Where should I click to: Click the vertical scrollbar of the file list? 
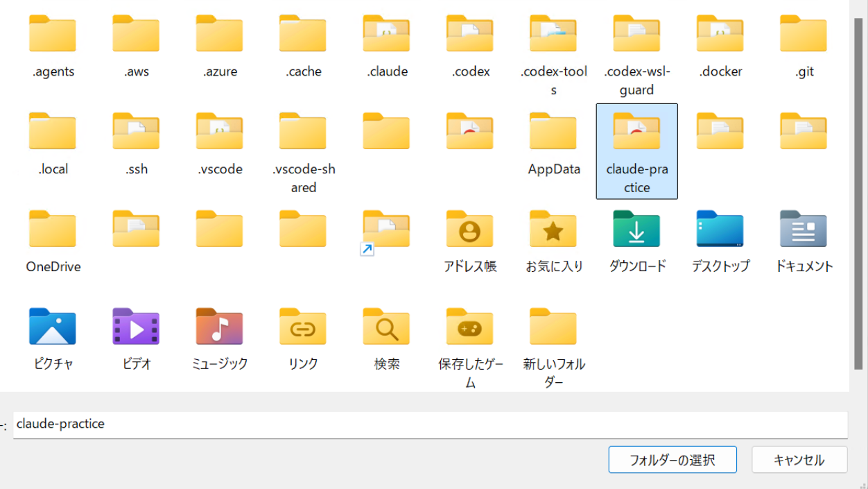click(x=858, y=194)
